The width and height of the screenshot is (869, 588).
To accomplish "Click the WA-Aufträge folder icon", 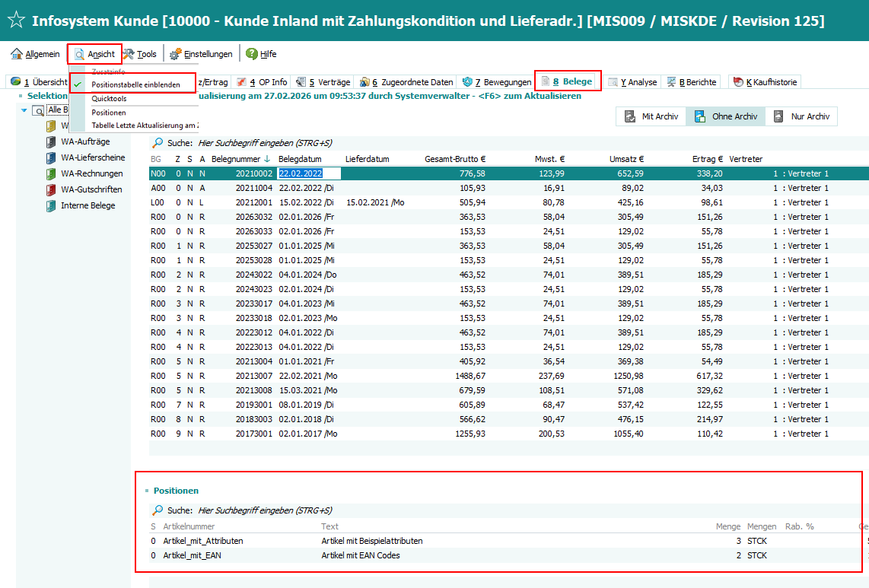I will coord(51,142).
